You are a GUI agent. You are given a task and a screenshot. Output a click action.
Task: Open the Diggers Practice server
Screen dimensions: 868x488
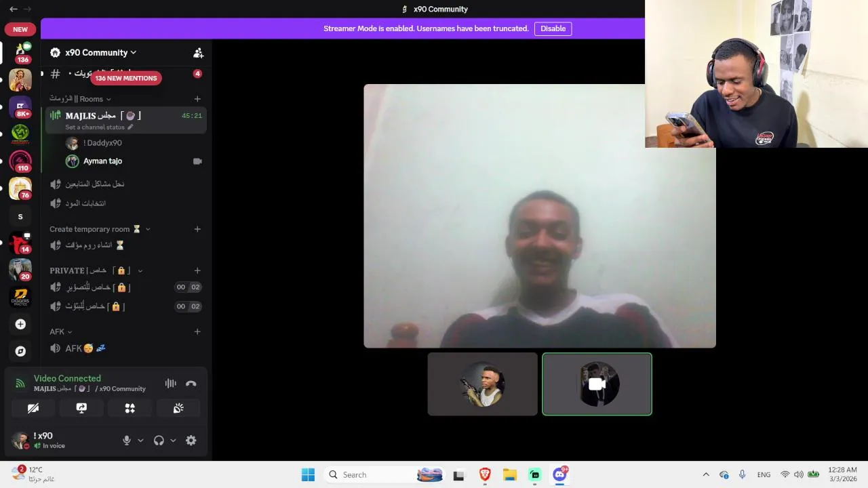tap(20, 298)
